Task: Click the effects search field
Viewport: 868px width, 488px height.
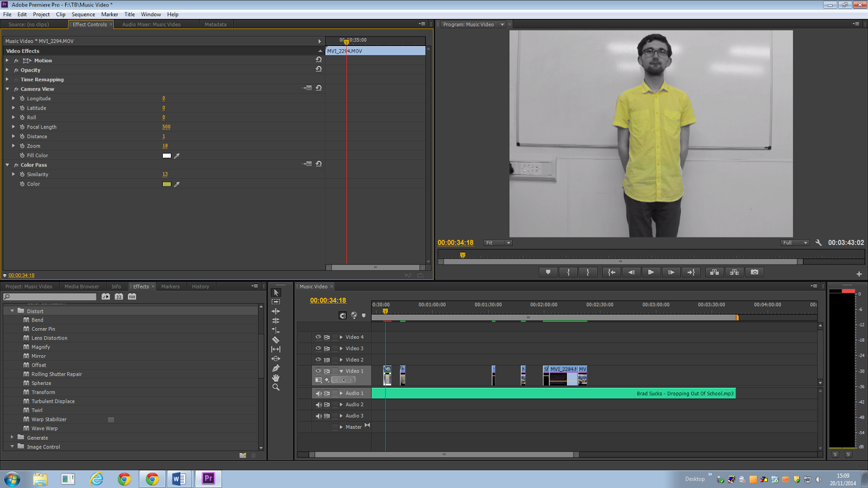Action: point(50,297)
